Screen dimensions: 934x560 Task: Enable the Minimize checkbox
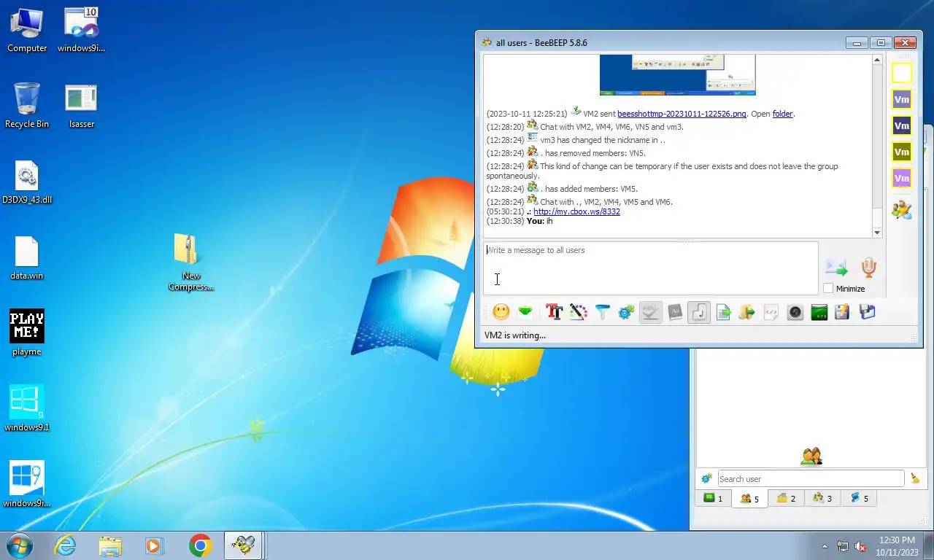[x=828, y=289]
